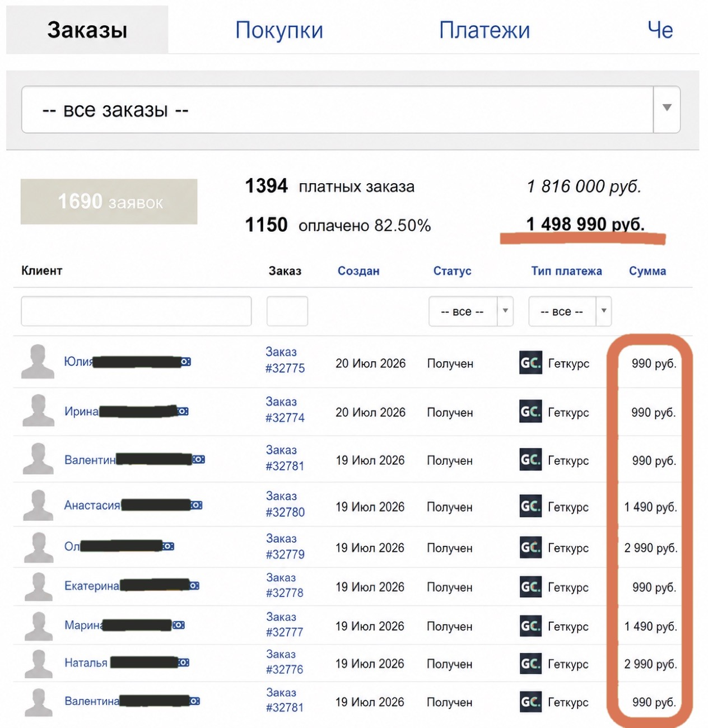Click the GC Геткурс icon in order #32774 row
Screen dimensions: 708x728
point(530,412)
